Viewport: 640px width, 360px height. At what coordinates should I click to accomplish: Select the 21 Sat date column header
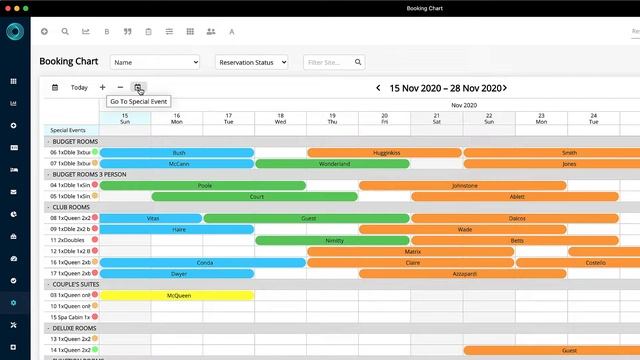pos(437,118)
